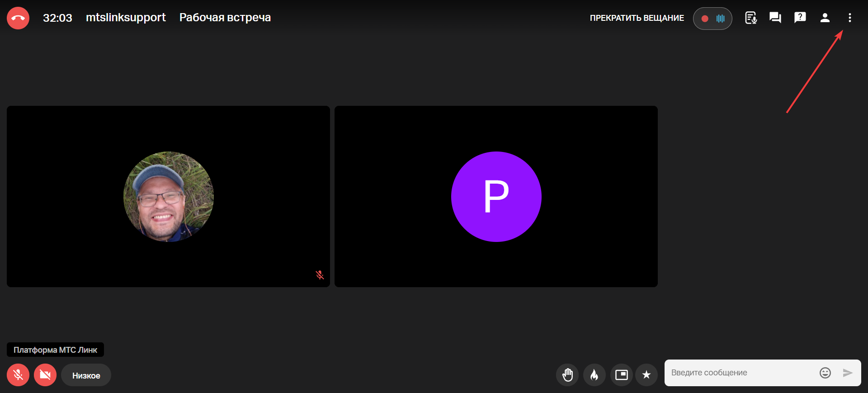This screenshot has width=868, height=393.
Task: Click the star reaction button
Action: click(646, 375)
